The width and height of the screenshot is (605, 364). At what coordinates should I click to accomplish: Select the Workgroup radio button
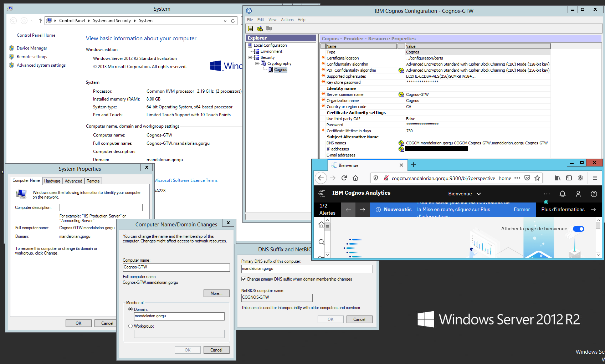(130, 326)
